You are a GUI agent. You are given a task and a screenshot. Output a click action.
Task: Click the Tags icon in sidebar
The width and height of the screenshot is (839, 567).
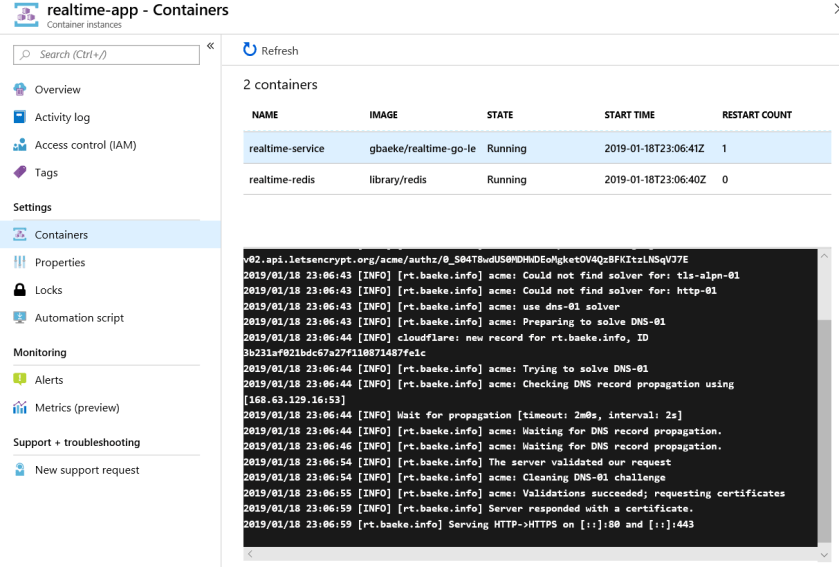click(19, 172)
